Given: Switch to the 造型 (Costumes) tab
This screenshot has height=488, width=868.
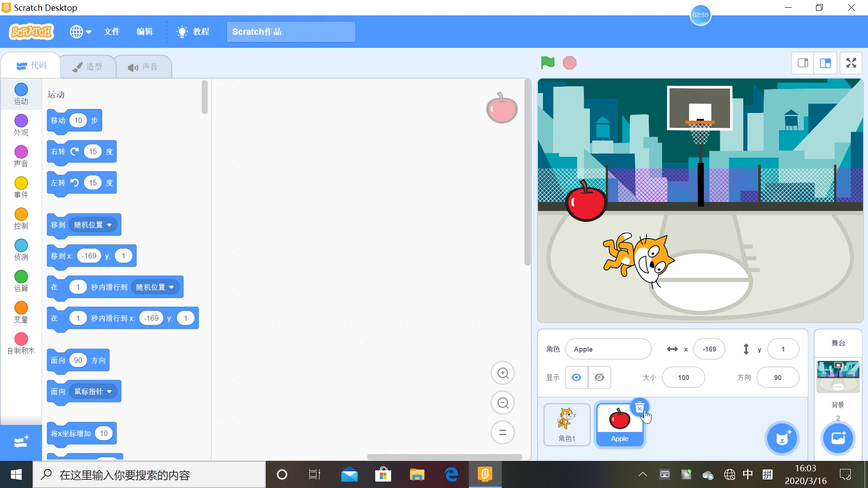Looking at the screenshot, I should click(87, 67).
